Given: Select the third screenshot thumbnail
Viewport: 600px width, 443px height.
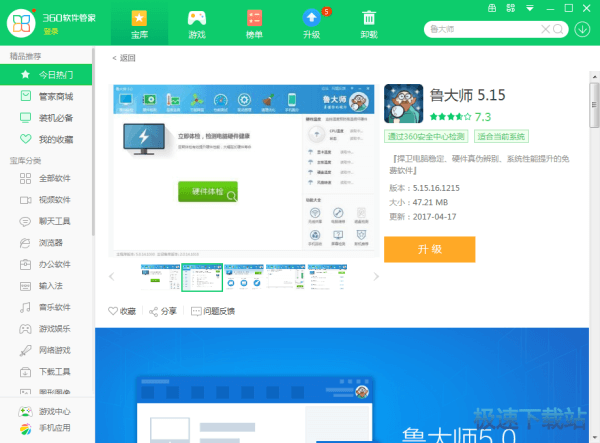Looking at the screenshot, I should click(244, 277).
